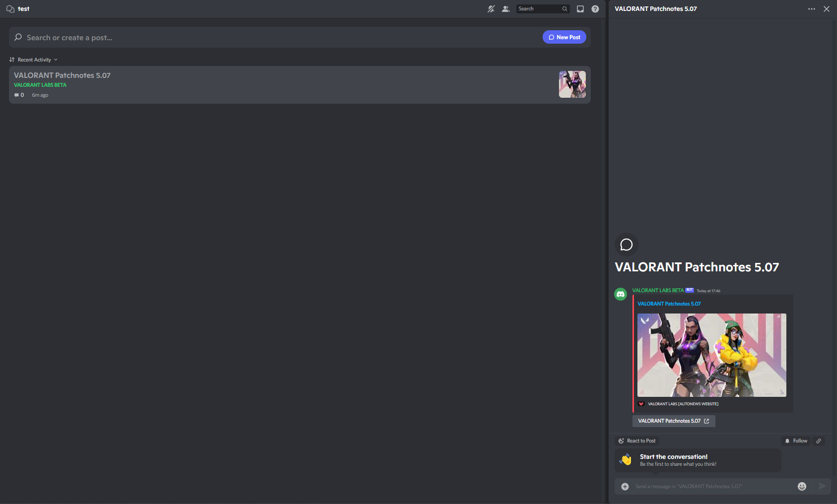Click the VALORANT Patchnotes 5.07 link button
This screenshot has width=837, height=504.
coord(674,421)
